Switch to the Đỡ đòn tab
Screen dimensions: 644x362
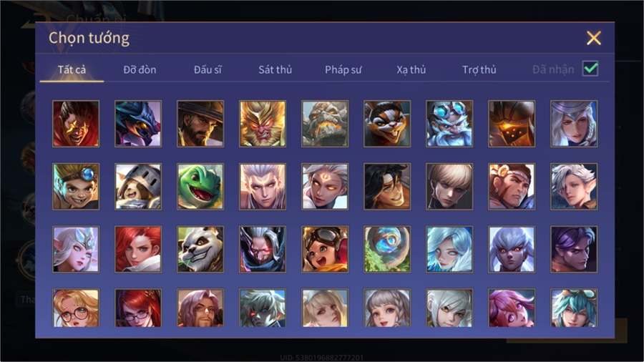pyautogui.click(x=140, y=70)
